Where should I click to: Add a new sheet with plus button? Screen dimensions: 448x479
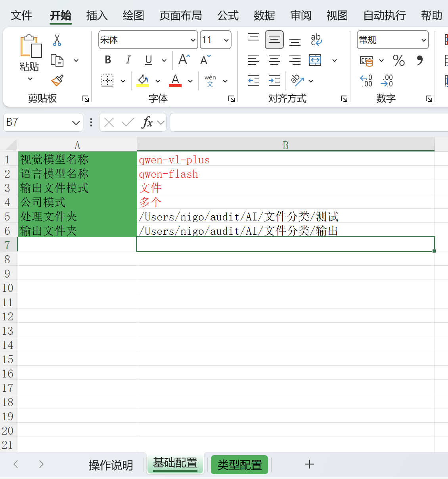coord(310,464)
